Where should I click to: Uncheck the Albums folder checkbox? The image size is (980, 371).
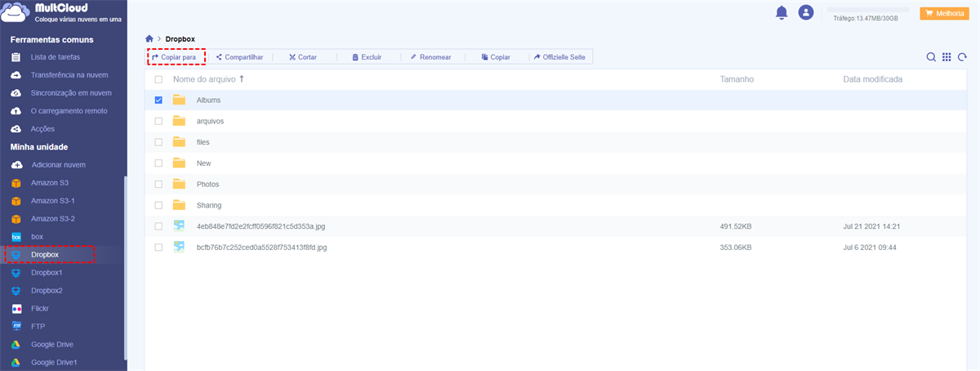pyautogui.click(x=158, y=100)
